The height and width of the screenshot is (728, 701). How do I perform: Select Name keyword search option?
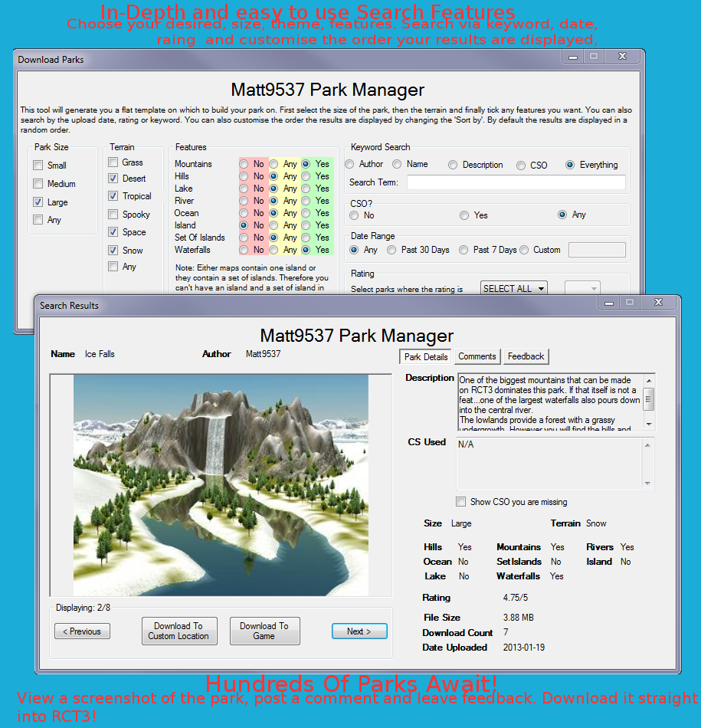coord(397,164)
